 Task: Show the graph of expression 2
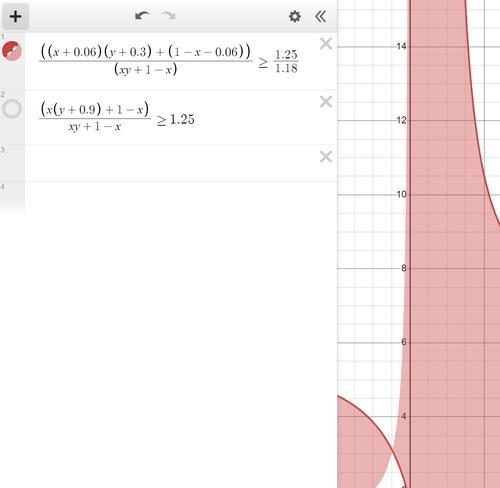click(x=12, y=109)
